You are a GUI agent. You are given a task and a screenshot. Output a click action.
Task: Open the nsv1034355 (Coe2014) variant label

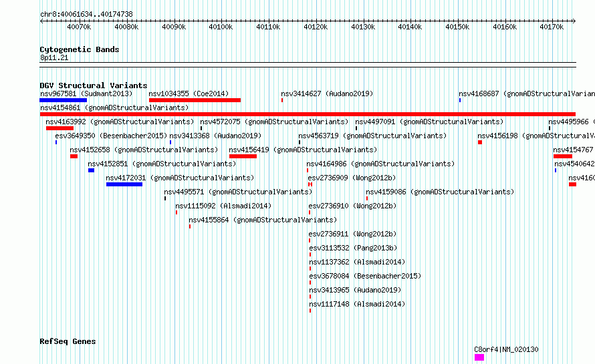click(189, 94)
